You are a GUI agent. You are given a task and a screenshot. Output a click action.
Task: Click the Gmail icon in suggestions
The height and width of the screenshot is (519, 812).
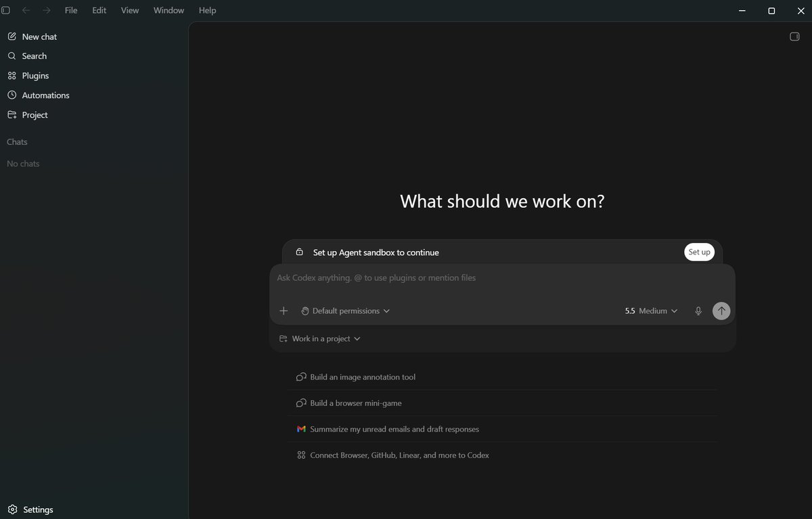(302, 429)
